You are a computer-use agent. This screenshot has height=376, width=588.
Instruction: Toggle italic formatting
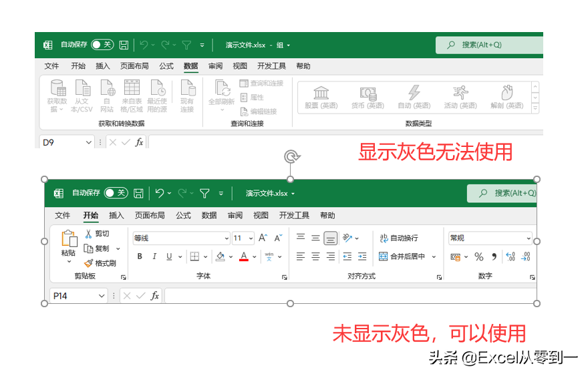(x=154, y=256)
